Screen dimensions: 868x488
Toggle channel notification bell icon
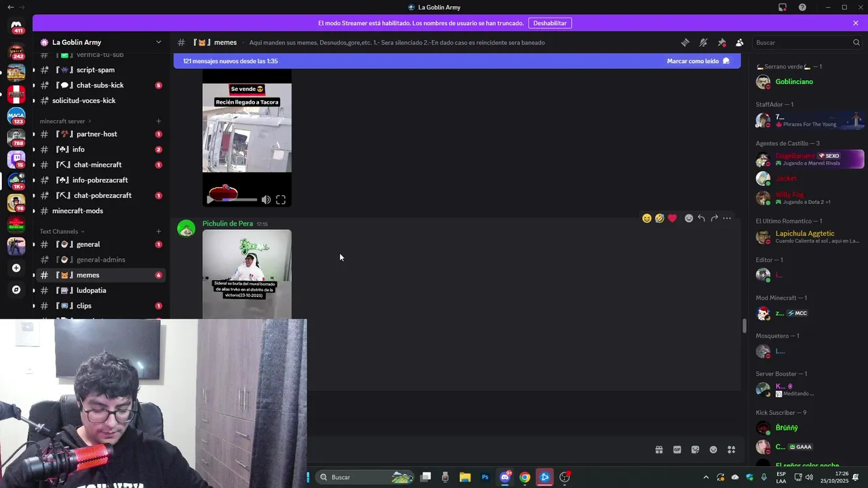click(x=703, y=42)
